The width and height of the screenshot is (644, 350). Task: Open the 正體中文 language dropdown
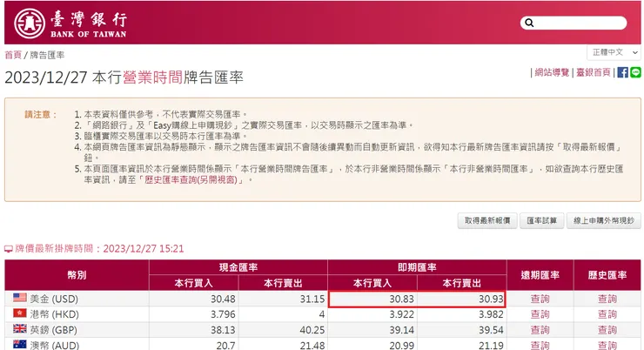[x=614, y=52]
